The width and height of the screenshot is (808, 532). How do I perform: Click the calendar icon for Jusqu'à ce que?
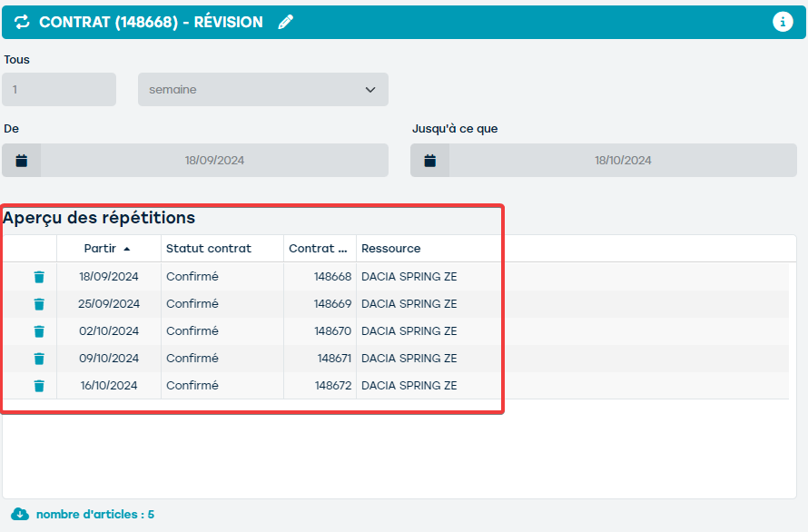[x=429, y=161]
